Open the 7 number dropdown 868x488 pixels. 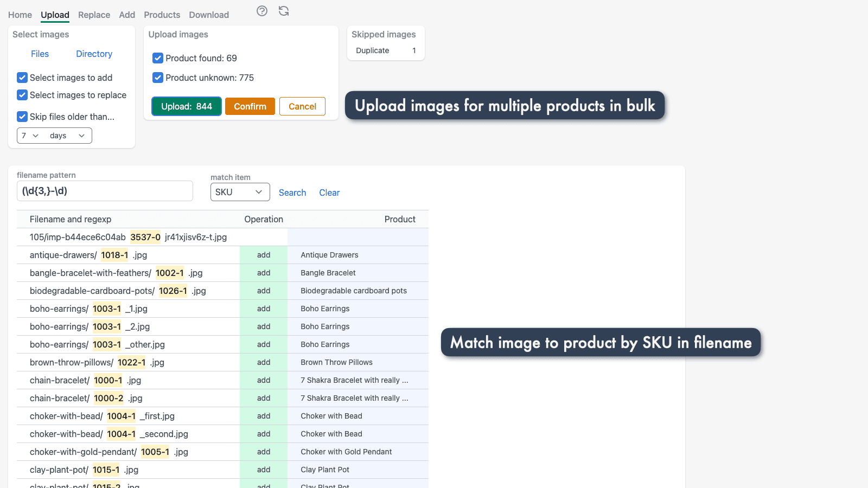(x=30, y=136)
